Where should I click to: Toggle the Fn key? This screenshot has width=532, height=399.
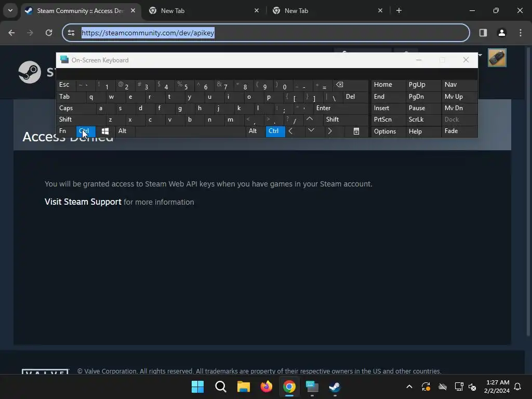point(66,131)
